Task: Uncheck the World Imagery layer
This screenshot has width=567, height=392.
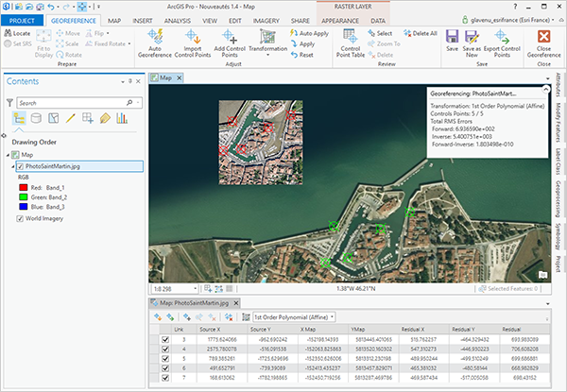Action: (20, 218)
